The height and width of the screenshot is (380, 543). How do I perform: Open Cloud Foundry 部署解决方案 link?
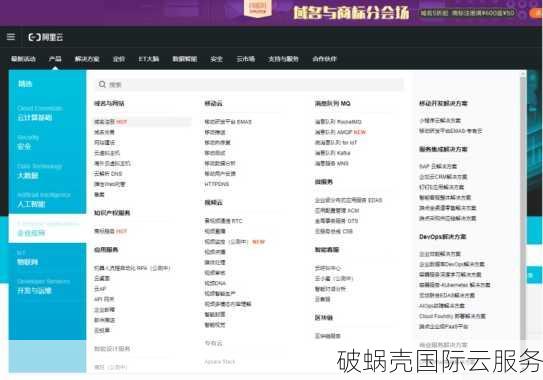pyautogui.click(x=452, y=316)
